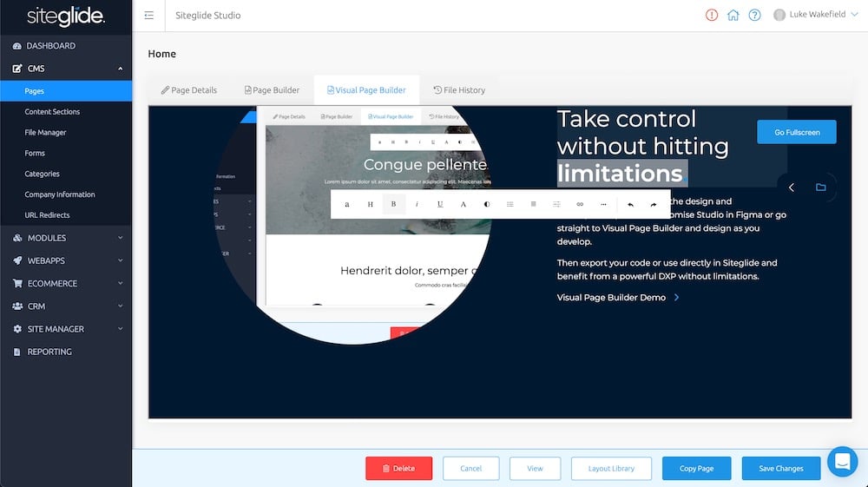Collapse the sidebar with the hamburger icon
Screen dimensions: 868x487
(149, 16)
